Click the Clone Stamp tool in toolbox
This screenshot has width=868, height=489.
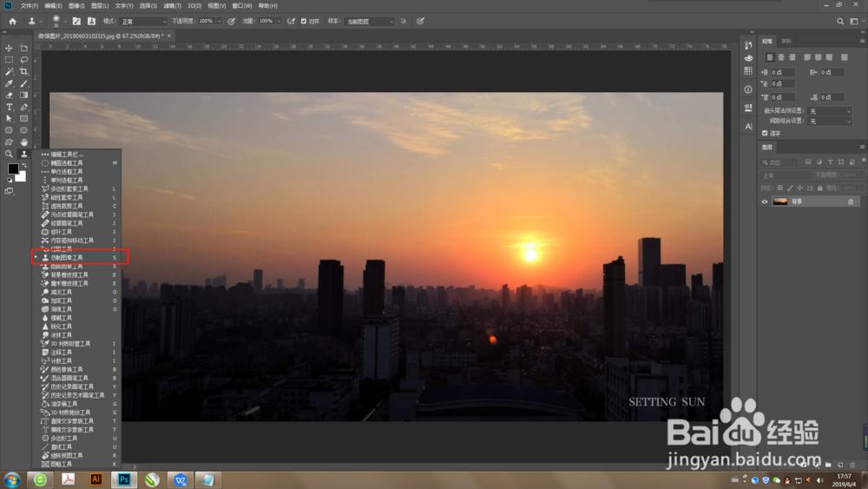[x=23, y=154]
